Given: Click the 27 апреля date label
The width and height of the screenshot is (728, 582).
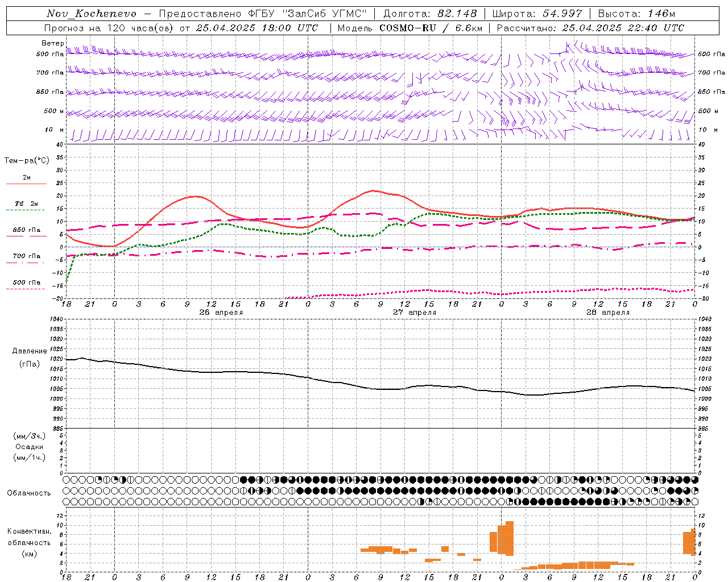Looking at the screenshot, I should coord(415,313).
